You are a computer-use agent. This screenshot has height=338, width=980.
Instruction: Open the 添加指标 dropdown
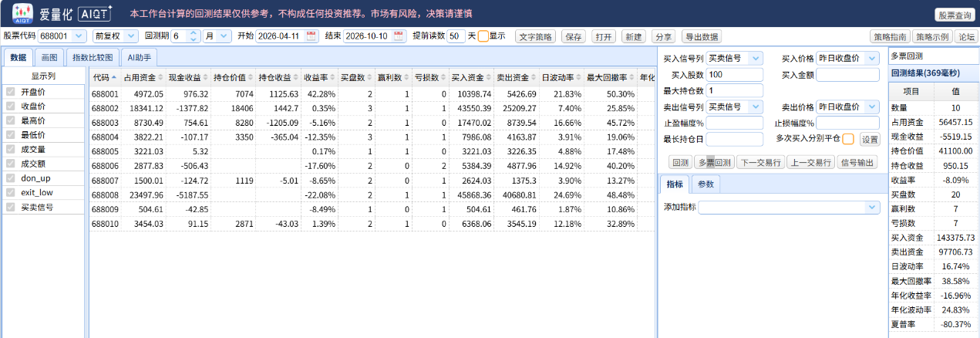[x=872, y=207]
